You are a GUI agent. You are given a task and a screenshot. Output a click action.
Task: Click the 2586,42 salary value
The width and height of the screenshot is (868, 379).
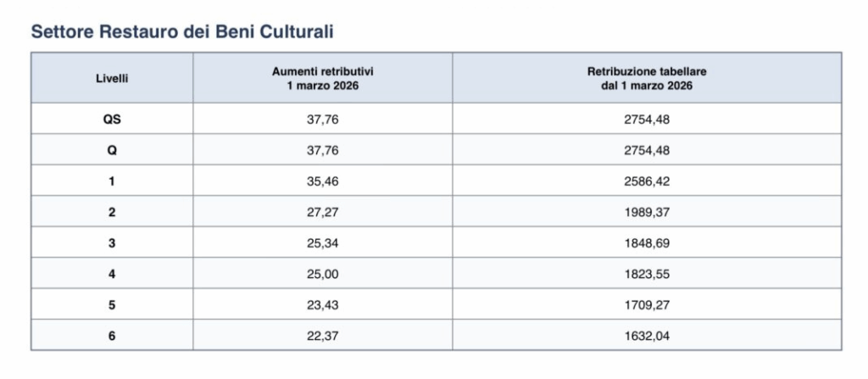[x=647, y=181]
